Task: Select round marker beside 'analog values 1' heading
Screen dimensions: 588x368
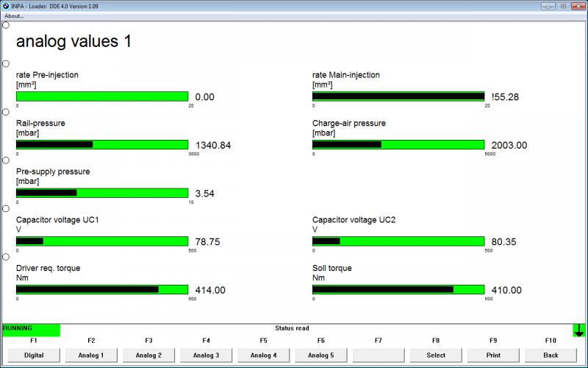Action: click(x=6, y=25)
